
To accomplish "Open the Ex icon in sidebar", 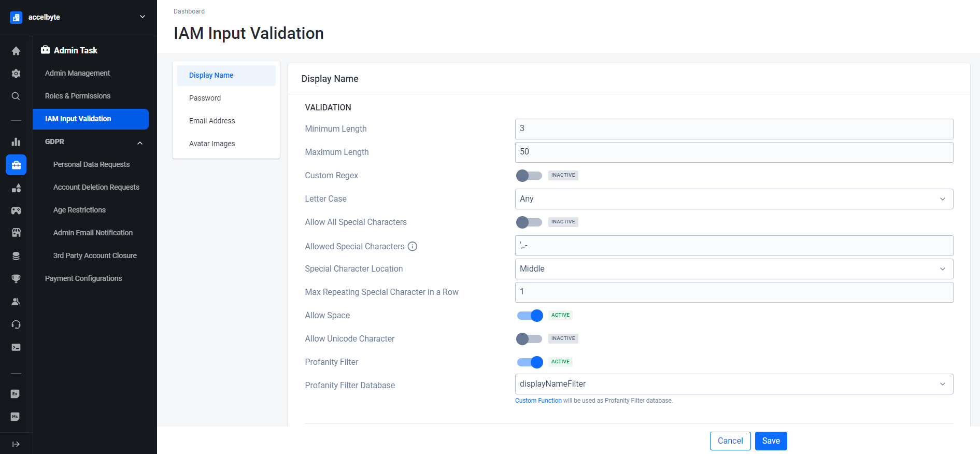I will click(15, 394).
